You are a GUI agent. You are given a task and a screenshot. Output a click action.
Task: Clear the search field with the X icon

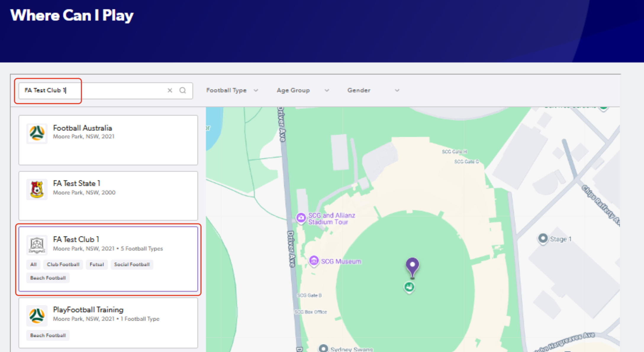pos(170,90)
